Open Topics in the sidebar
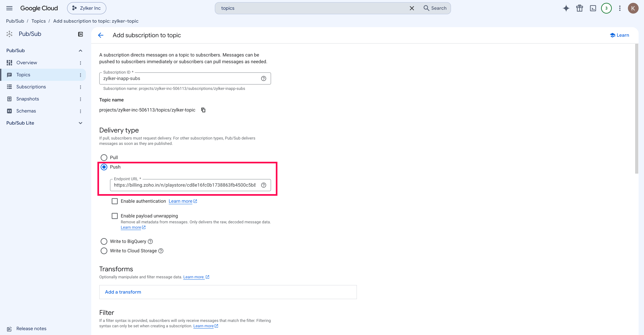This screenshot has height=335, width=644. point(23,75)
